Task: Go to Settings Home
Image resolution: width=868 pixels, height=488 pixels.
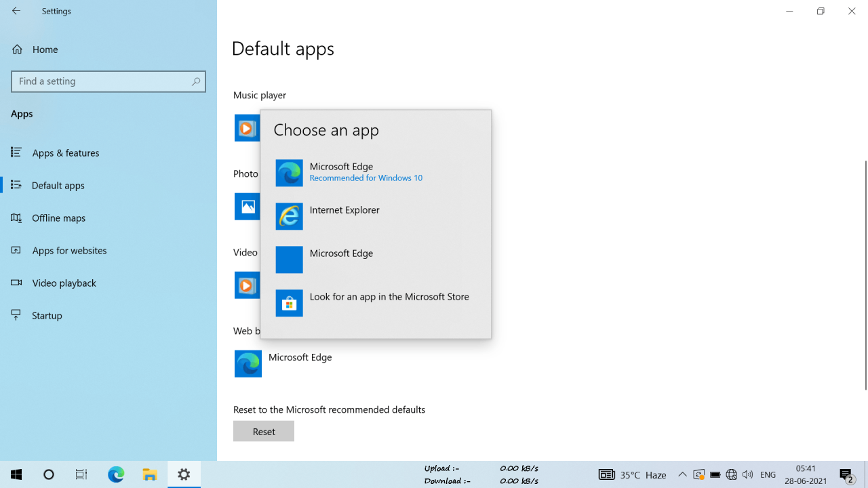Action: pos(108,49)
